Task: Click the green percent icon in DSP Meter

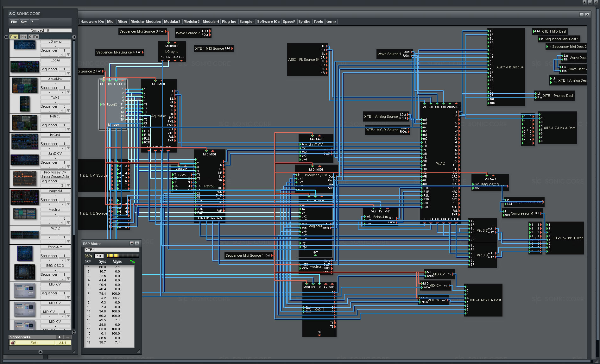Action: (x=132, y=262)
